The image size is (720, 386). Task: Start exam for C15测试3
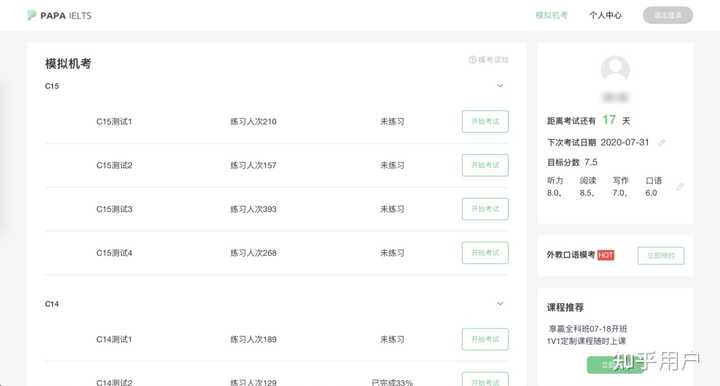[x=485, y=209]
